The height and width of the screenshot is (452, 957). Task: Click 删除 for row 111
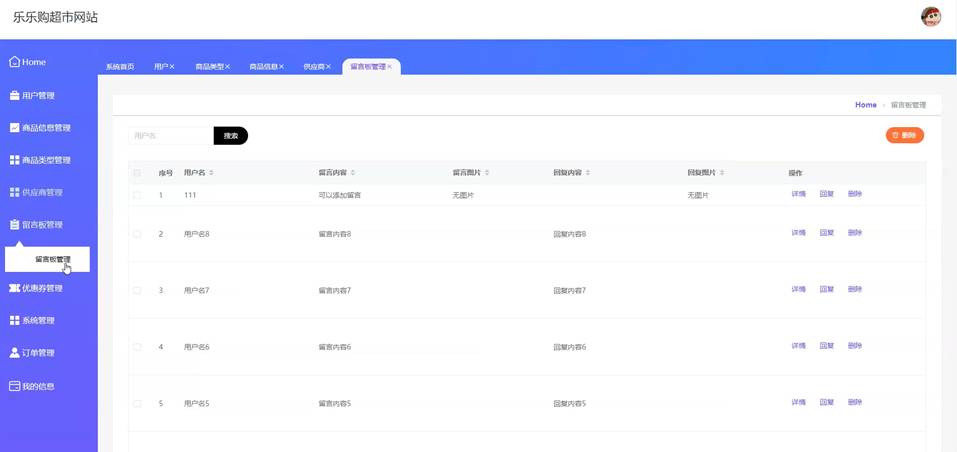pyautogui.click(x=854, y=194)
